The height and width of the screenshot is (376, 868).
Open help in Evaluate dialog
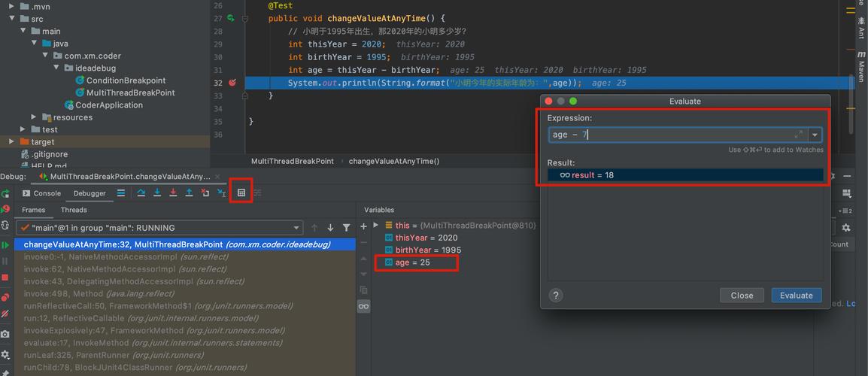(x=556, y=295)
